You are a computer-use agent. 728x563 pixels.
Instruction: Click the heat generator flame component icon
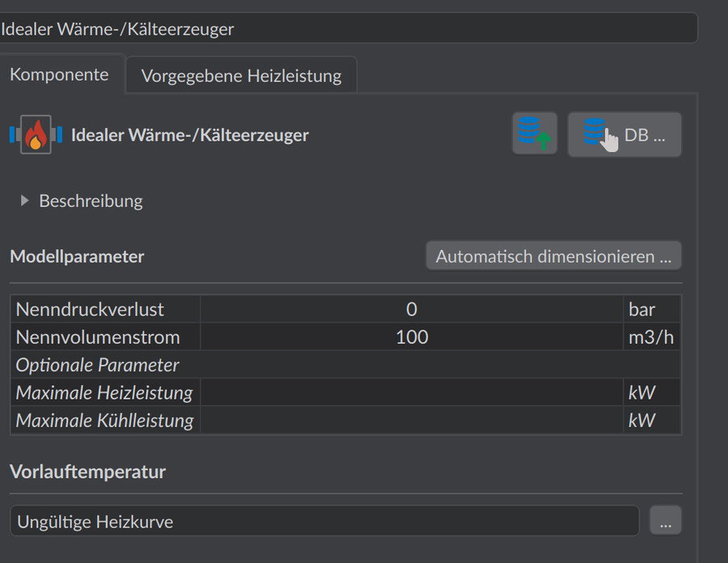(36, 134)
